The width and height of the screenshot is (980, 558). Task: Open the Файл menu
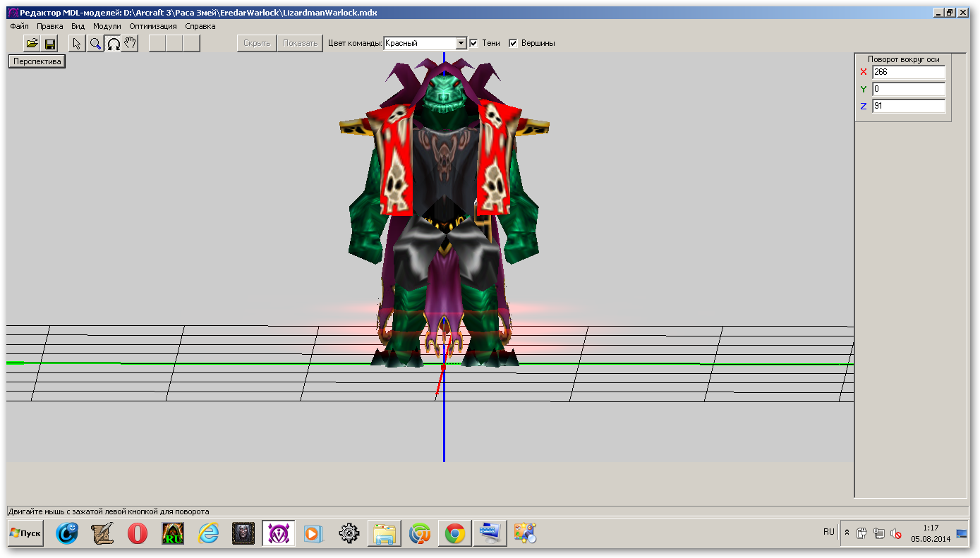20,26
